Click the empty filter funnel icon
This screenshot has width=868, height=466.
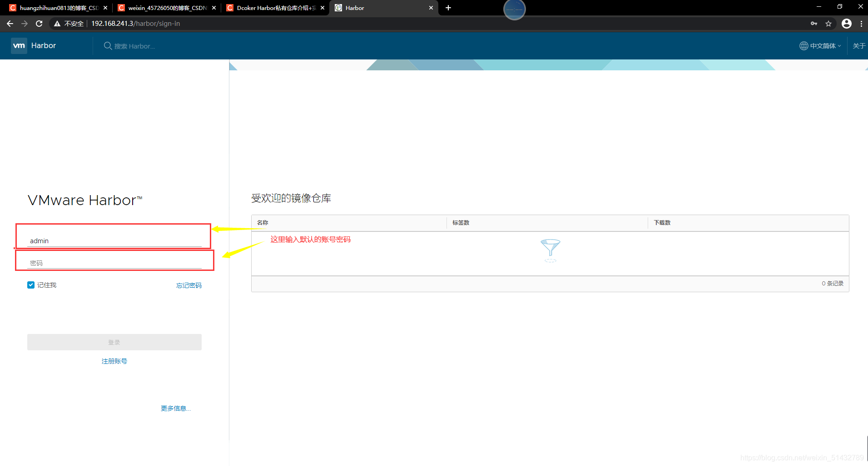click(551, 250)
